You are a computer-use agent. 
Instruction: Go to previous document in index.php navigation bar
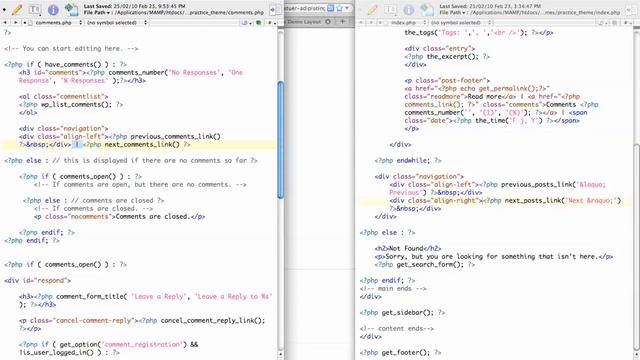pyautogui.click(x=361, y=22)
